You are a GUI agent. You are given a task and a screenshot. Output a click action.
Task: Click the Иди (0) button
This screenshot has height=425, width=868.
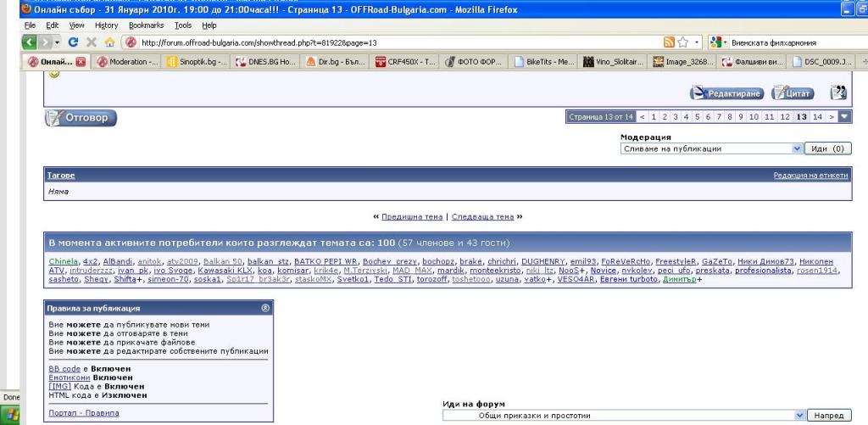[826, 148]
